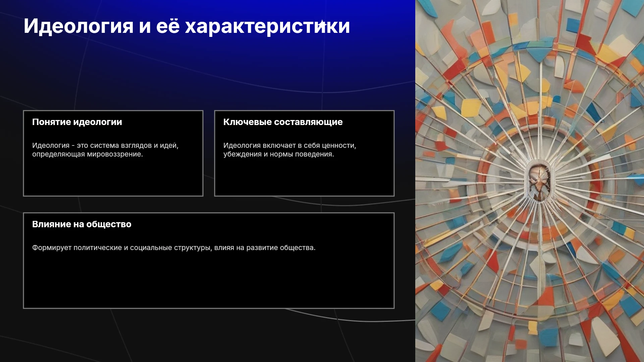Select the face at the mosaic's center

coord(539,182)
